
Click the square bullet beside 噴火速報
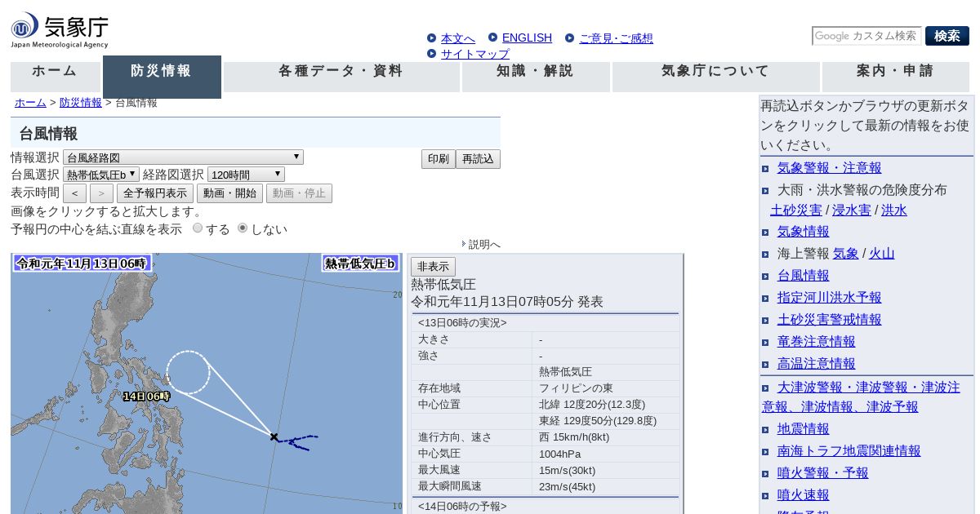765,495
